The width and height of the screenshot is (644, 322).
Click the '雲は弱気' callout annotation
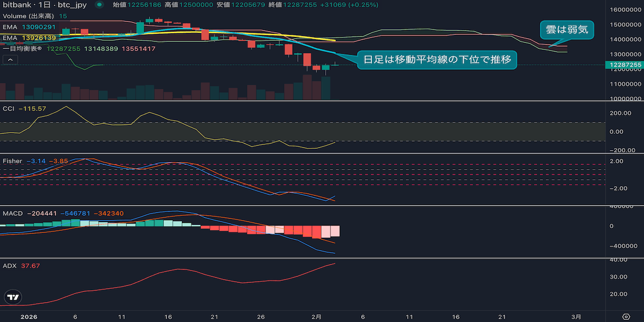[x=567, y=30]
